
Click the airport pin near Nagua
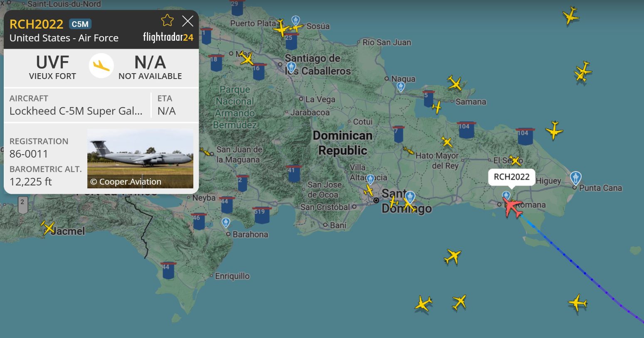401,86
